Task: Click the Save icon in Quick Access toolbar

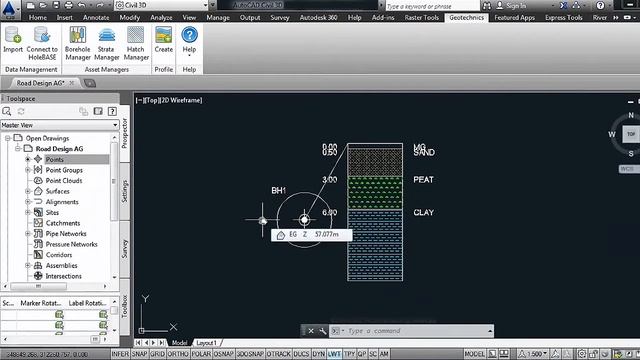Action: point(56,5)
